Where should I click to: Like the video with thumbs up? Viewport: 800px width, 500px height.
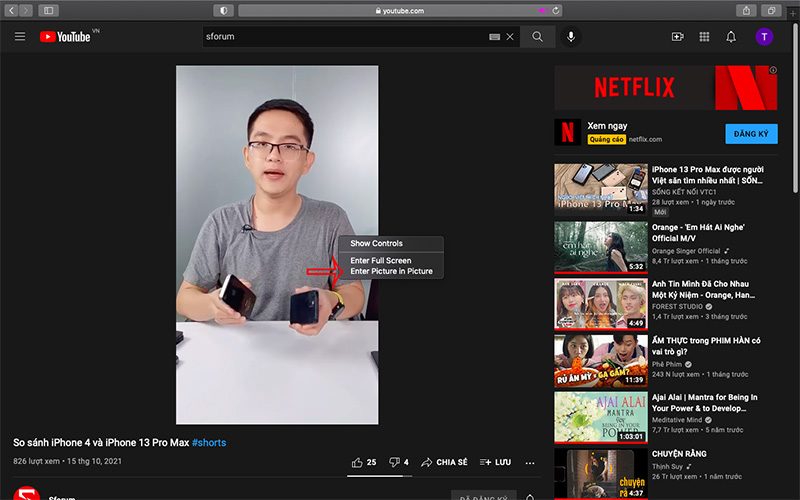pyautogui.click(x=363, y=462)
